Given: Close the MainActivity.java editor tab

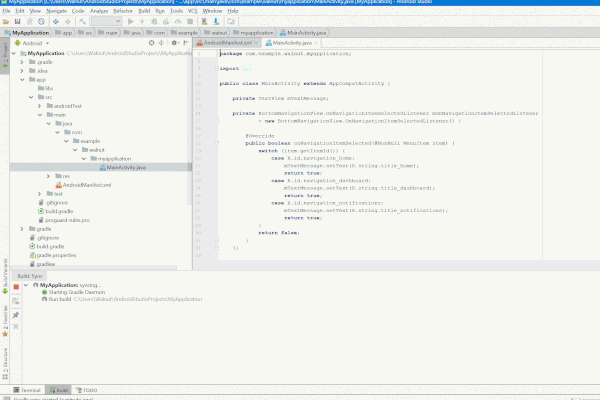Looking at the screenshot, I should pos(316,43).
